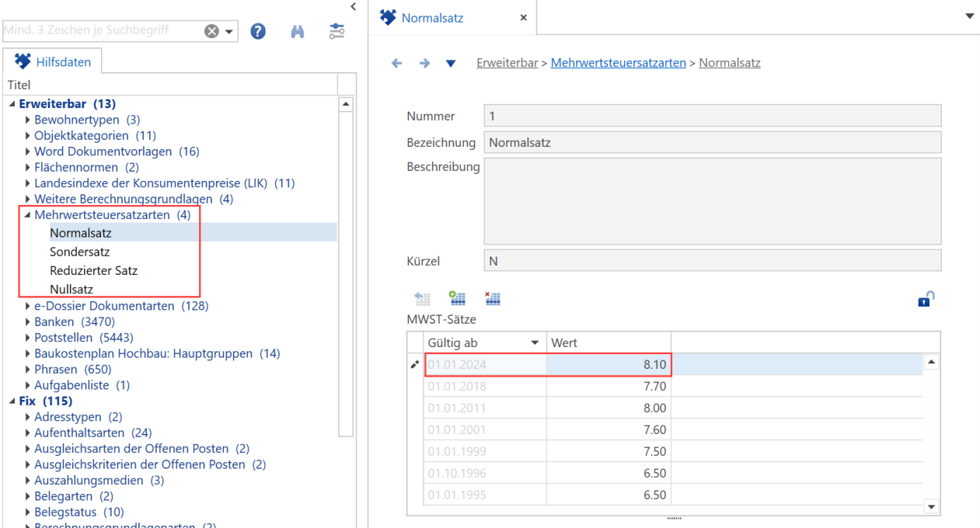Expand the Objektkategorien node
The width and height of the screenshot is (980, 528).
point(28,135)
